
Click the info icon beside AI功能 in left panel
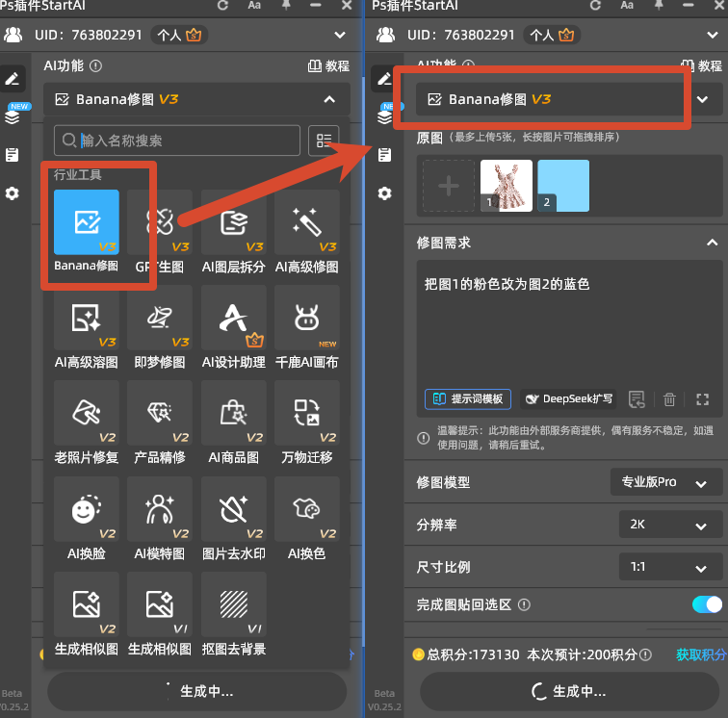95,65
